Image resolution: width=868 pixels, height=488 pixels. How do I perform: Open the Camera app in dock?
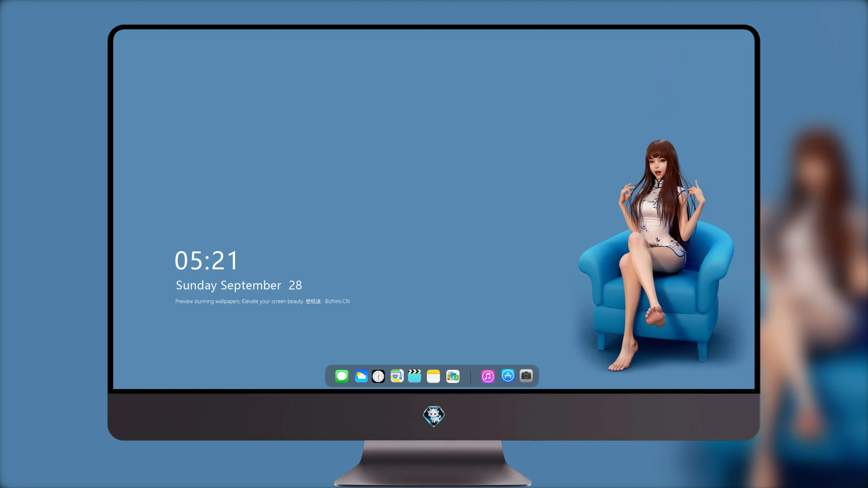(526, 375)
